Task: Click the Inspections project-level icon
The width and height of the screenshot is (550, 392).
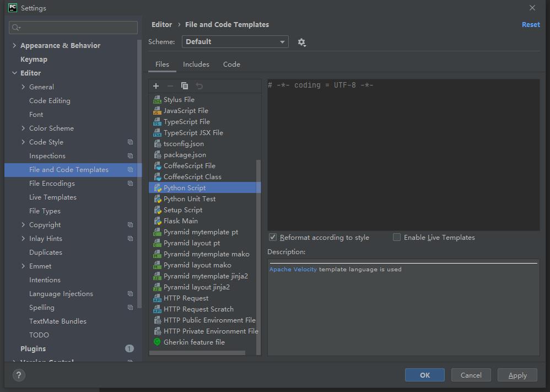Action: 130,156
